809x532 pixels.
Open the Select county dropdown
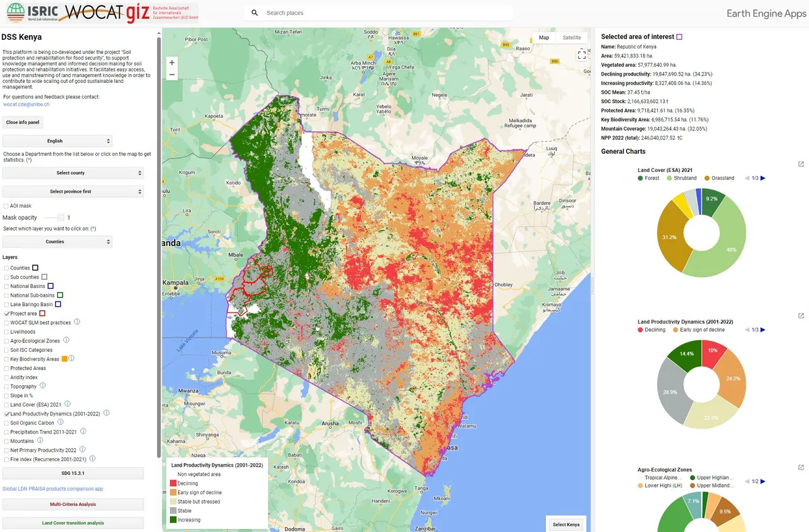point(73,173)
